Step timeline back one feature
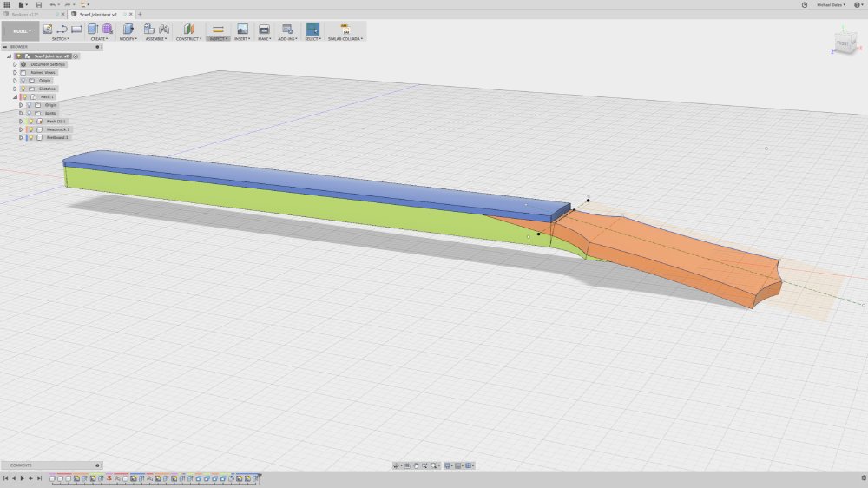Screen dimensions: 868x488 tap(15, 478)
